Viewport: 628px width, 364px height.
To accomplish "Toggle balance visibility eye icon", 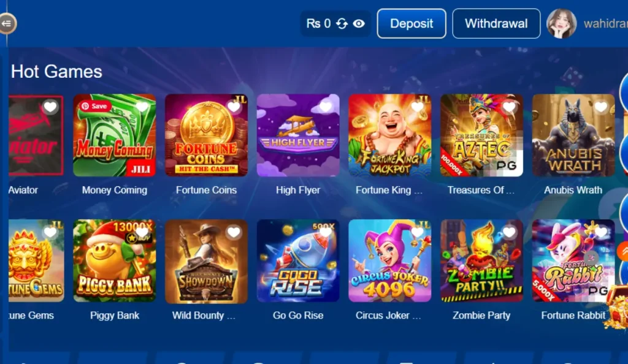I will click(359, 24).
